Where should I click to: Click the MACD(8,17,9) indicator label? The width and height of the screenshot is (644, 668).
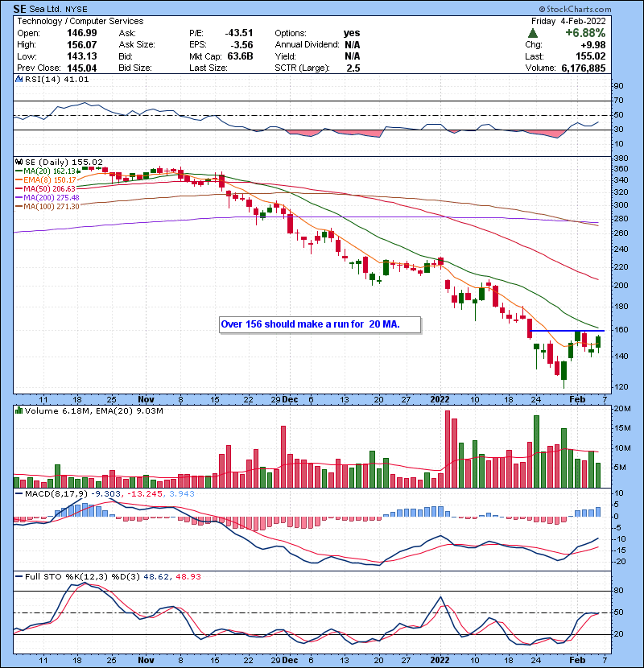(56, 493)
